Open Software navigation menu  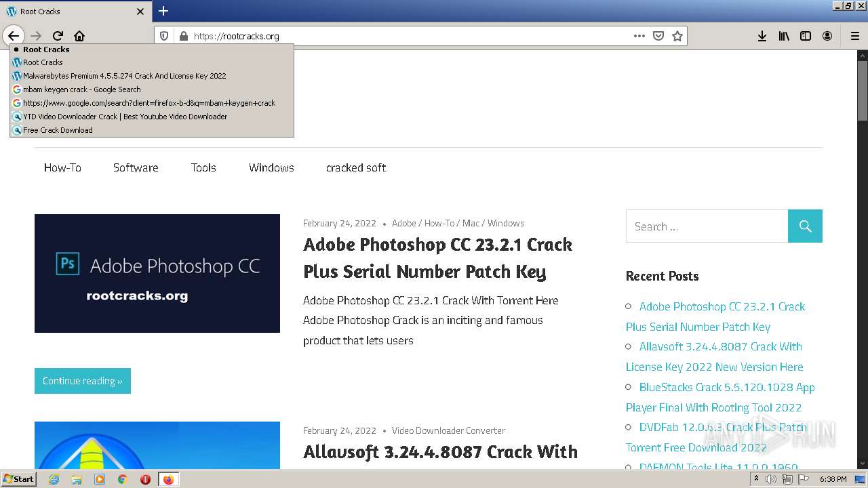[x=136, y=167]
